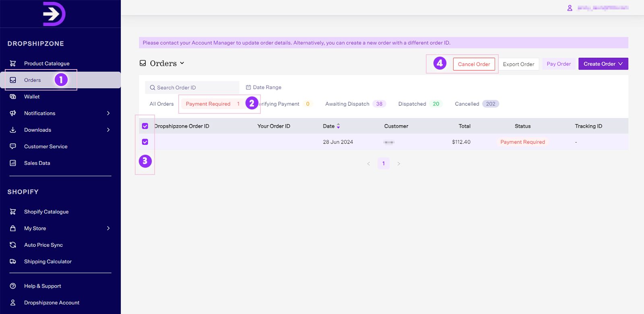Select the Awaiting Dispatch tab
Screen dimensions: 644x314
click(x=355, y=104)
